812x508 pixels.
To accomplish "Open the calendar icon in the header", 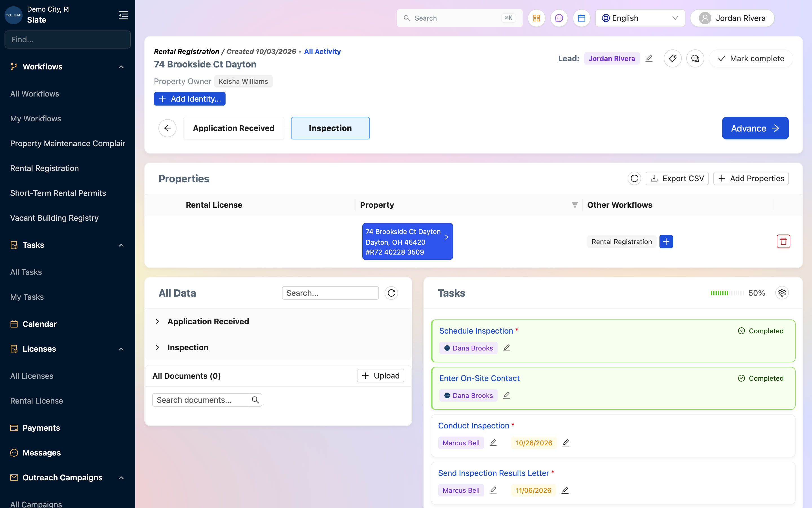I will 581,18.
